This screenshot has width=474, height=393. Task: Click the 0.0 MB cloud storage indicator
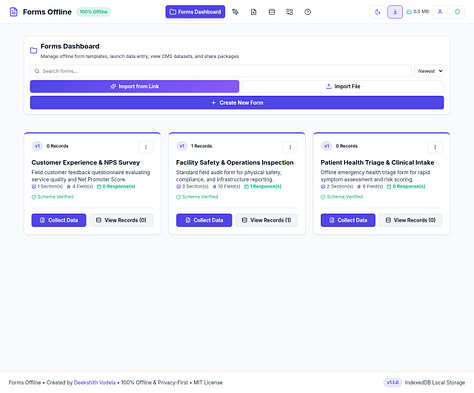pos(417,12)
